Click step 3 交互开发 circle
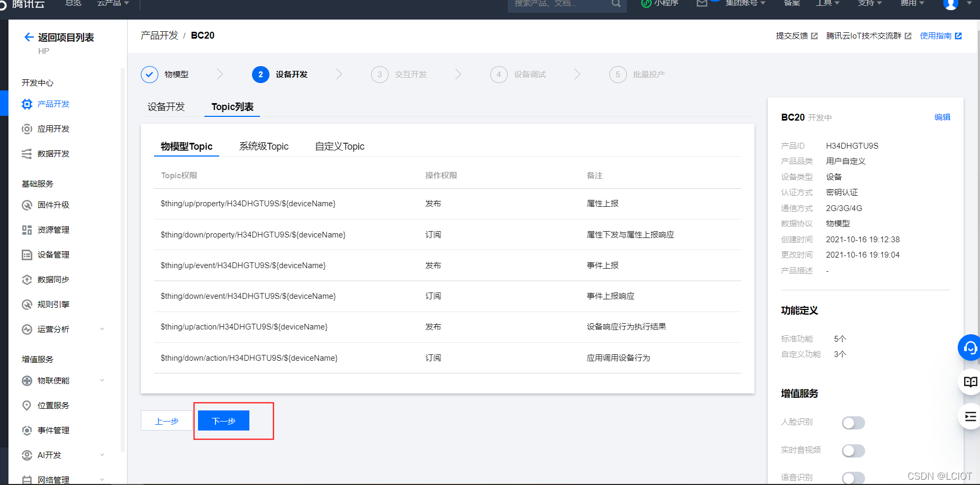 point(380,75)
